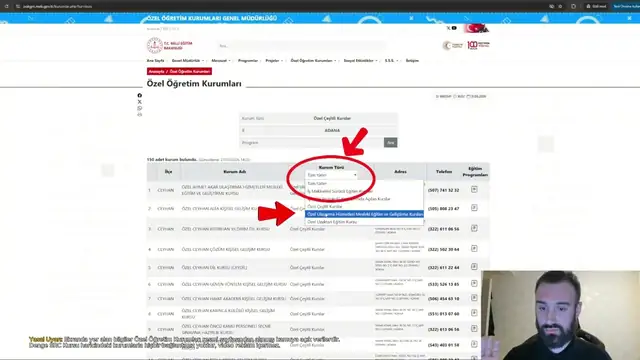Click the phone number (322) 611 06 56
This screenshot has height=360, width=640.
[x=444, y=229]
